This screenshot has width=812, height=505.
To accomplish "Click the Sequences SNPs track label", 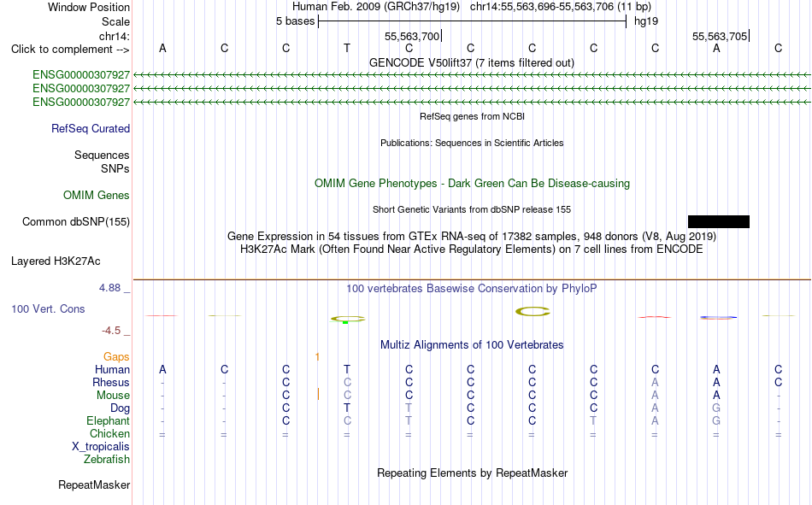I will (x=102, y=161).
